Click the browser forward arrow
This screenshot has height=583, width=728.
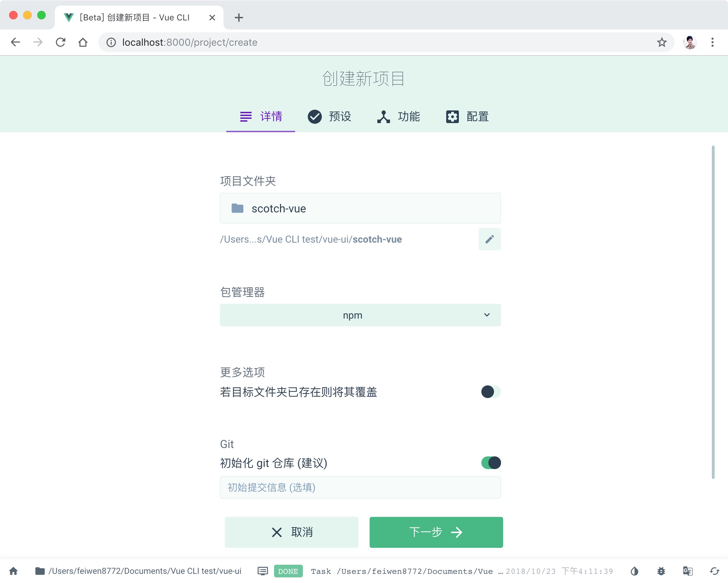coord(38,42)
